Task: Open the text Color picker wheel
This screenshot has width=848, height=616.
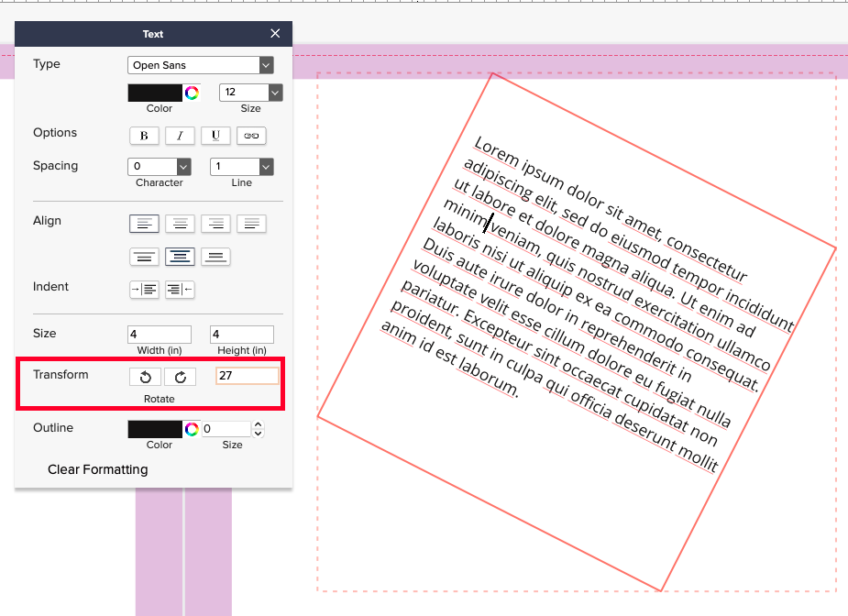Action: pos(192,92)
